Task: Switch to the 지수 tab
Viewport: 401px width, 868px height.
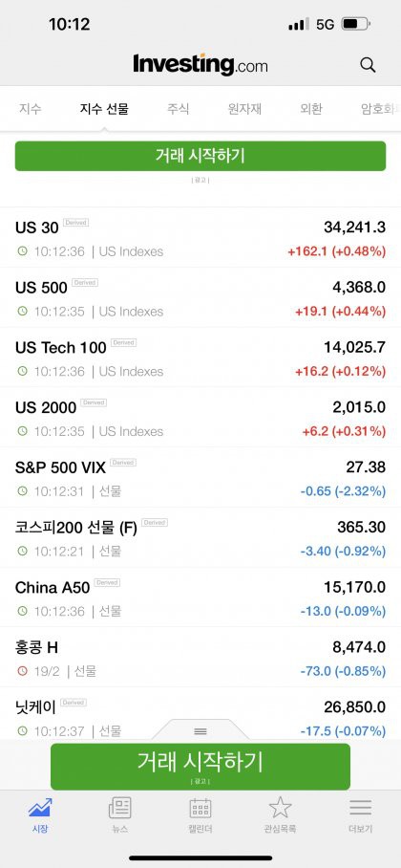Action: pos(31,109)
